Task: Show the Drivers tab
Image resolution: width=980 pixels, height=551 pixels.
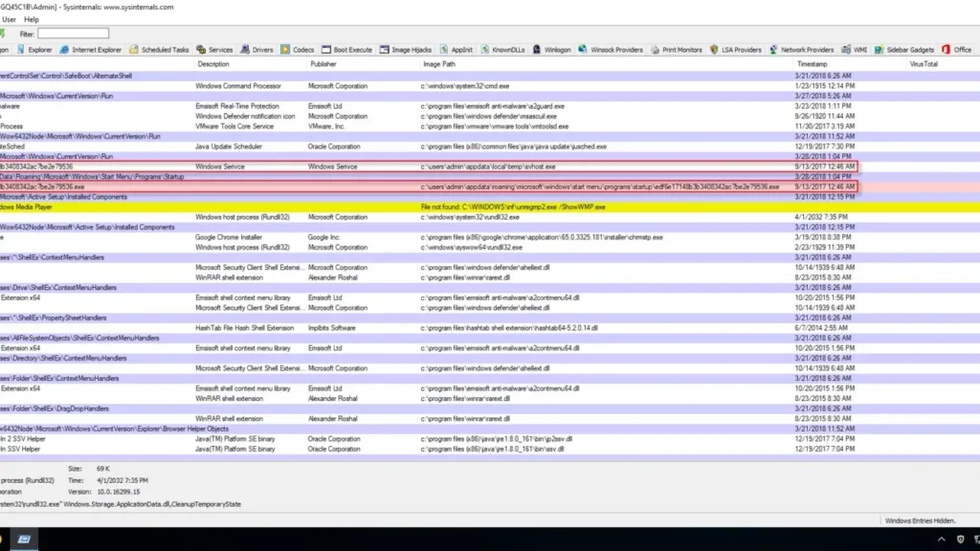Action: point(256,50)
